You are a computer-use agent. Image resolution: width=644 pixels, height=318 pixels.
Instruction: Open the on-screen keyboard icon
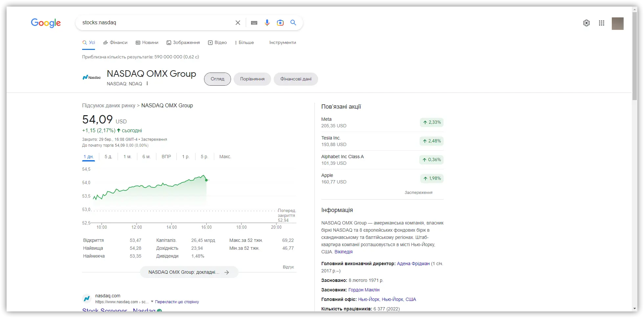254,23
